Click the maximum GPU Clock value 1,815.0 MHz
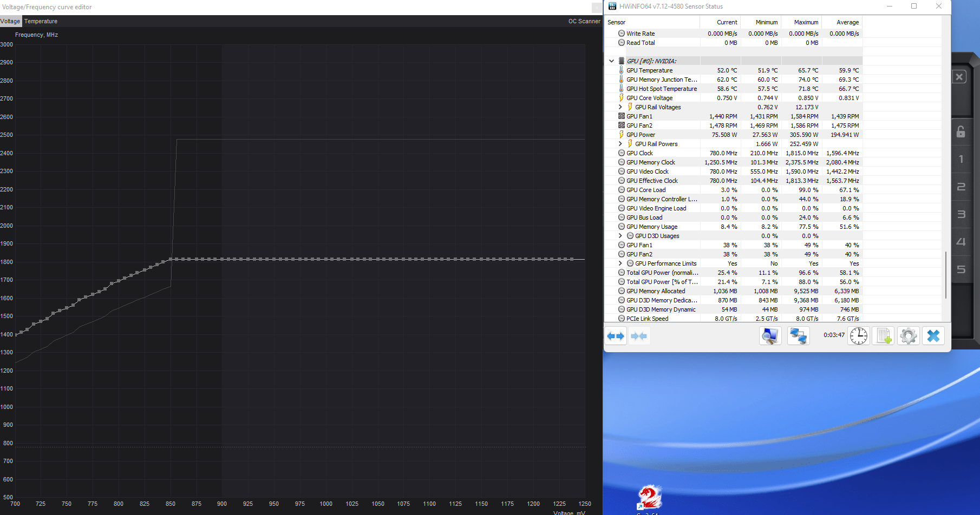This screenshot has width=980, height=515. (802, 153)
